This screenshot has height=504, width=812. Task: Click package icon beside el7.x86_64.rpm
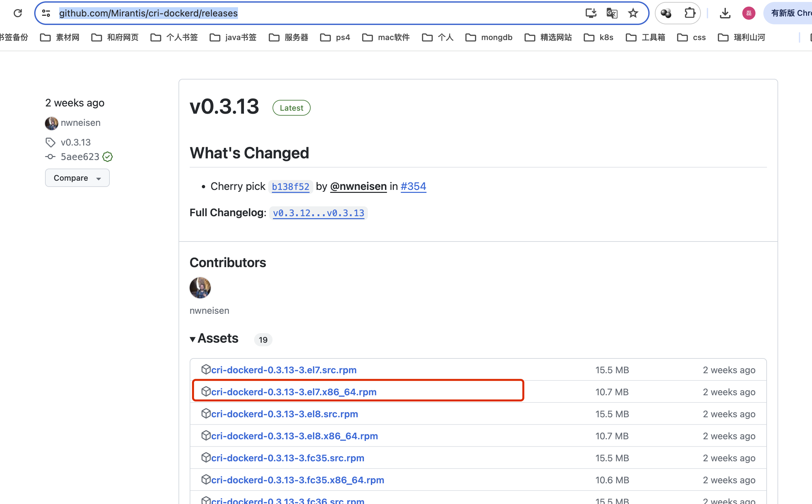click(206, 391)
